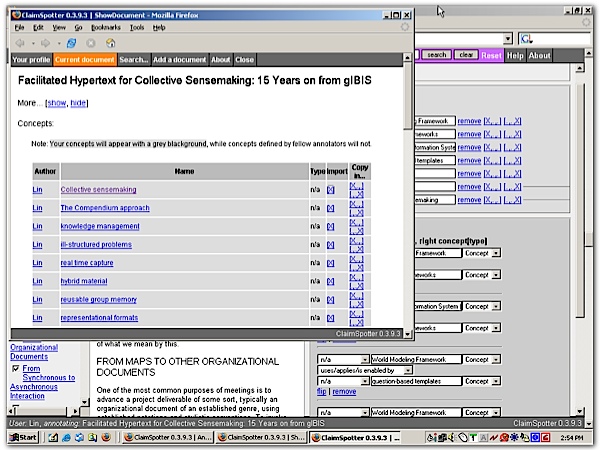Open address bar dropdown in background window
The height and width of the screenshot is (450, 600).
coord(507,39)
